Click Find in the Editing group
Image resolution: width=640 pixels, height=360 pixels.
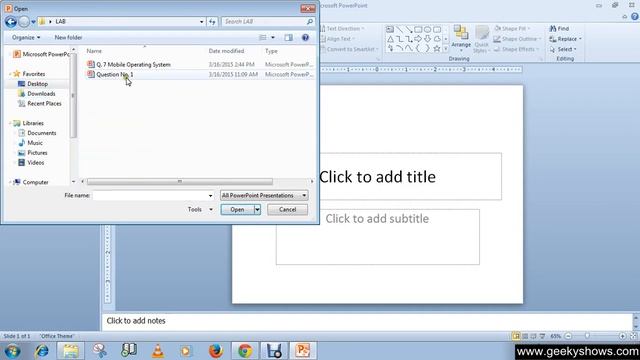[559, 29]
